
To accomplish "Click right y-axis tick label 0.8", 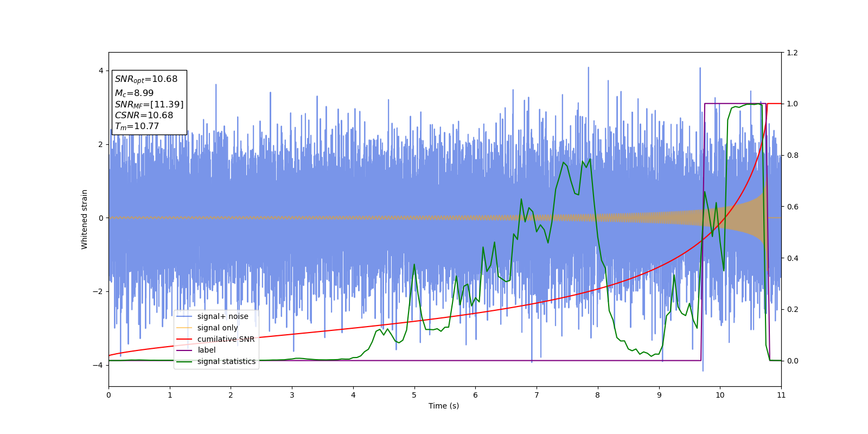I will coord(792,155).
